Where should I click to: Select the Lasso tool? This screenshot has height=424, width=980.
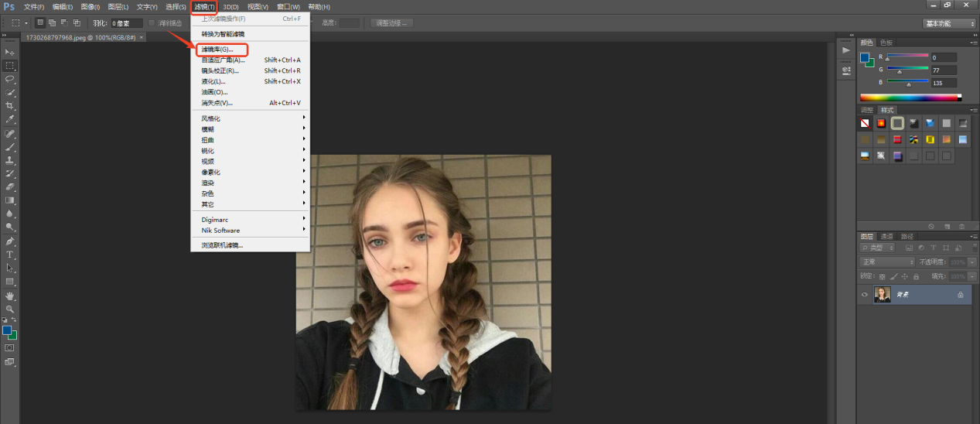click(x=10, y=79)
